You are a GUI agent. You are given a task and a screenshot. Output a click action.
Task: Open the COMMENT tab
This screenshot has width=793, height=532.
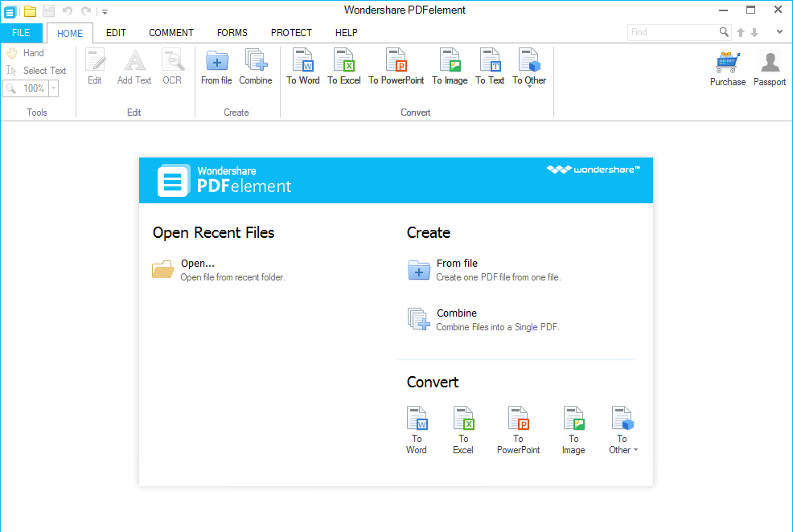171,33
